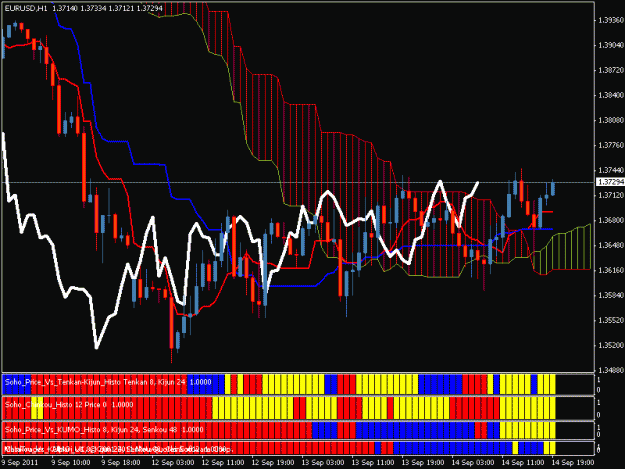Click the 9 Sep 10:00 time label
Viewport: 625px width, 469px height.
71,463
